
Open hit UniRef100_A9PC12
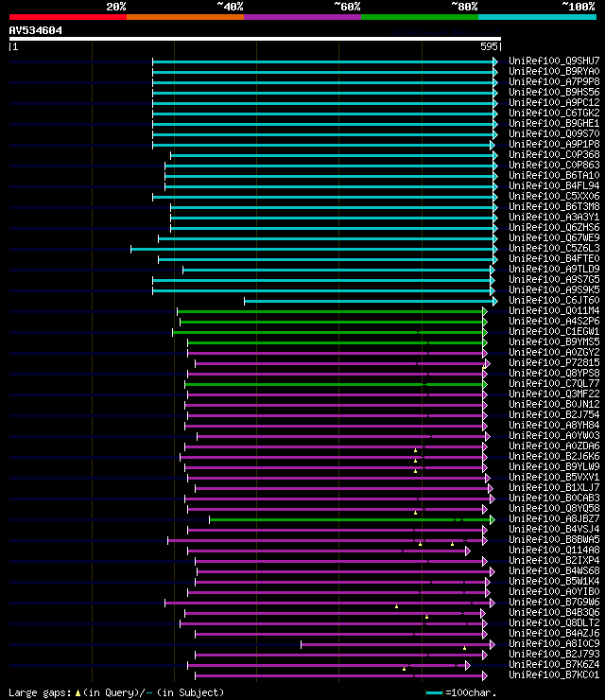click(x=554, y=102)
